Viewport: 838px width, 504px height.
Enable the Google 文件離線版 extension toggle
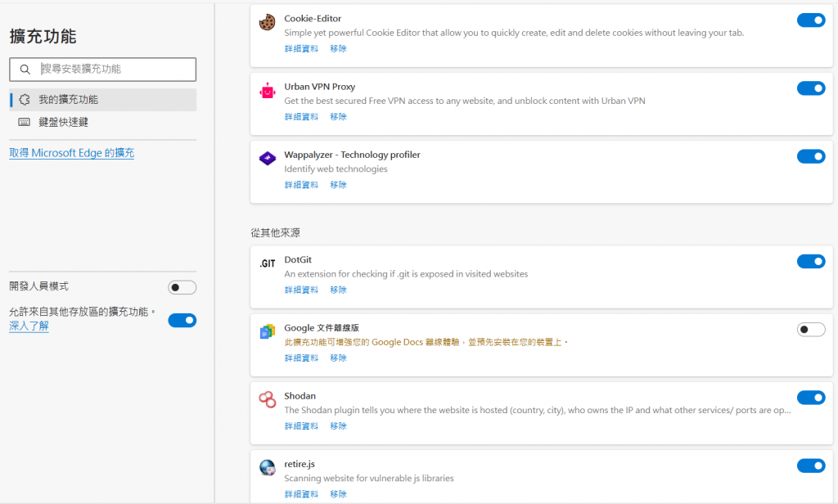pyautogui.click(x=811, y=330)
